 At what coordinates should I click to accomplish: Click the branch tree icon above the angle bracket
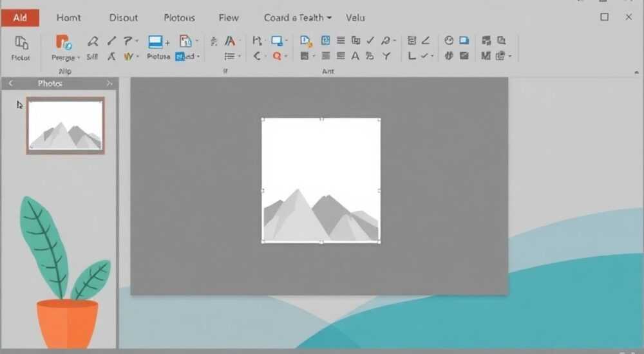[x=257, y=41]
